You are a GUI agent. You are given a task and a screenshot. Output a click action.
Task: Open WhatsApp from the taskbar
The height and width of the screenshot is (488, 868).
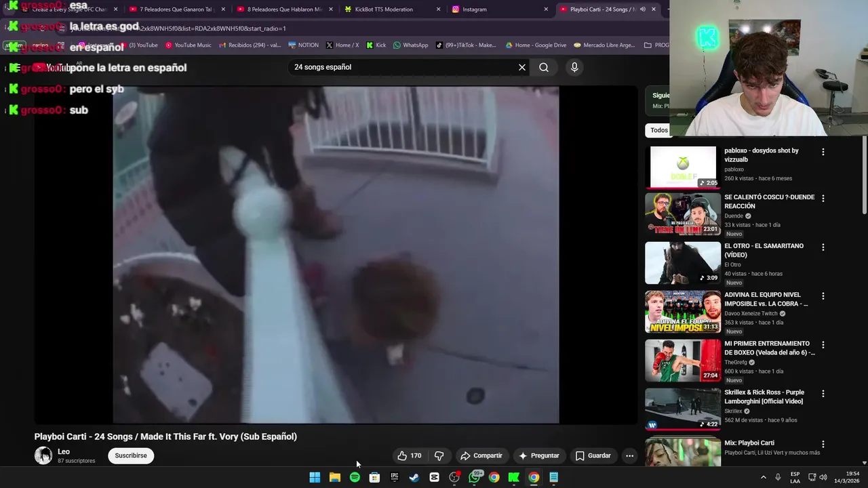tap(474, 477)
